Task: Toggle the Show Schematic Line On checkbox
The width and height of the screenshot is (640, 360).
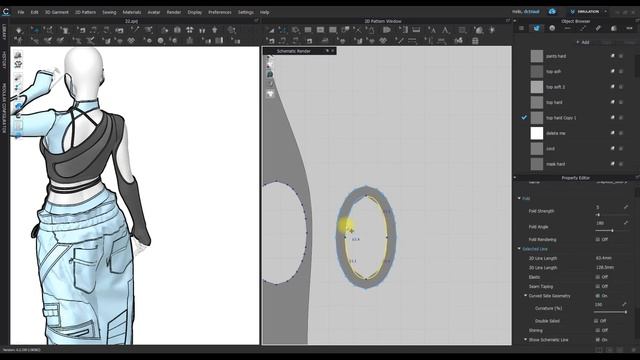Action: tap(598, 340)
